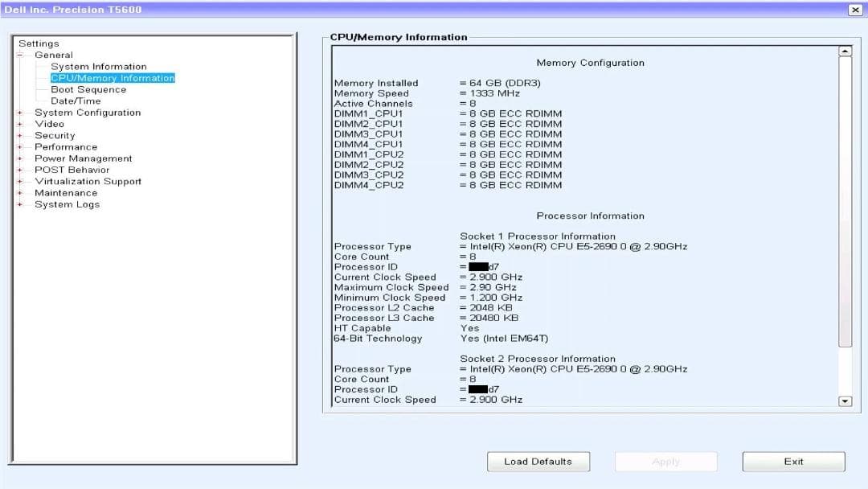The height and width of the screenshot is (489, 868).
Task: Click the Settings root label
Action: tap(39, 43)
